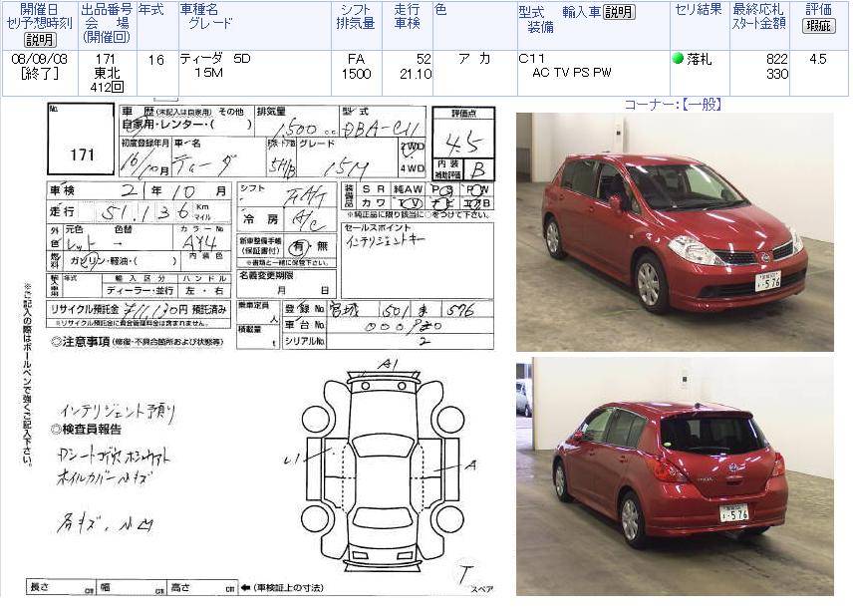Click the inspection expiry 21.10
The width and height of the screenshot is (853, 616).
click(x=416, y=74)
